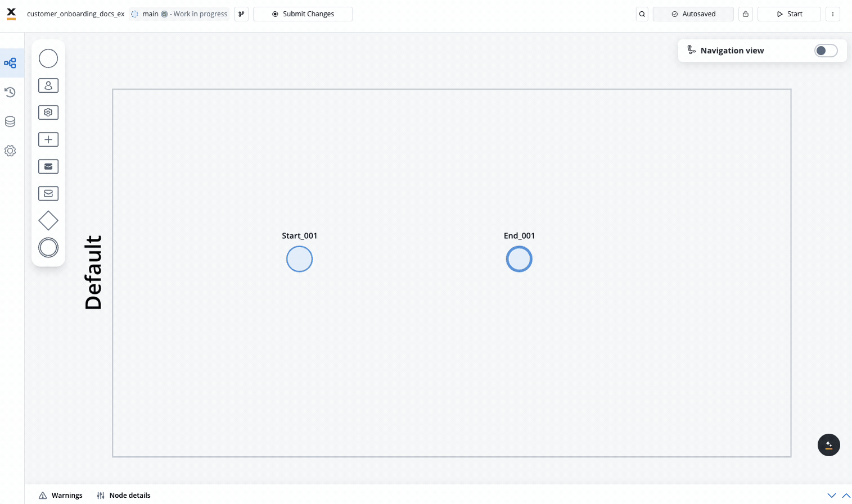Click the Start_001 node label text
852x504 pixels.
(x=299, y=236)
